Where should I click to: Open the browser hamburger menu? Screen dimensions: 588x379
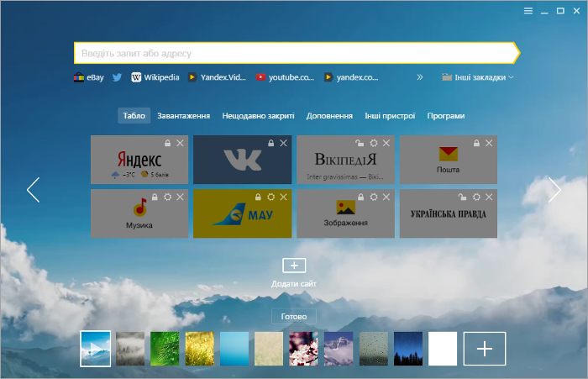click(528, 11)
